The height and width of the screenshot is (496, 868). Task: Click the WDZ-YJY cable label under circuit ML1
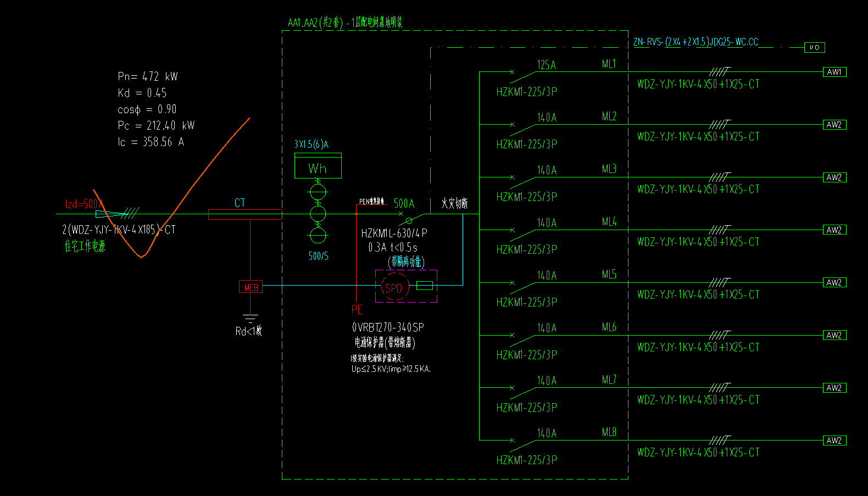click(x=698, y=84)
